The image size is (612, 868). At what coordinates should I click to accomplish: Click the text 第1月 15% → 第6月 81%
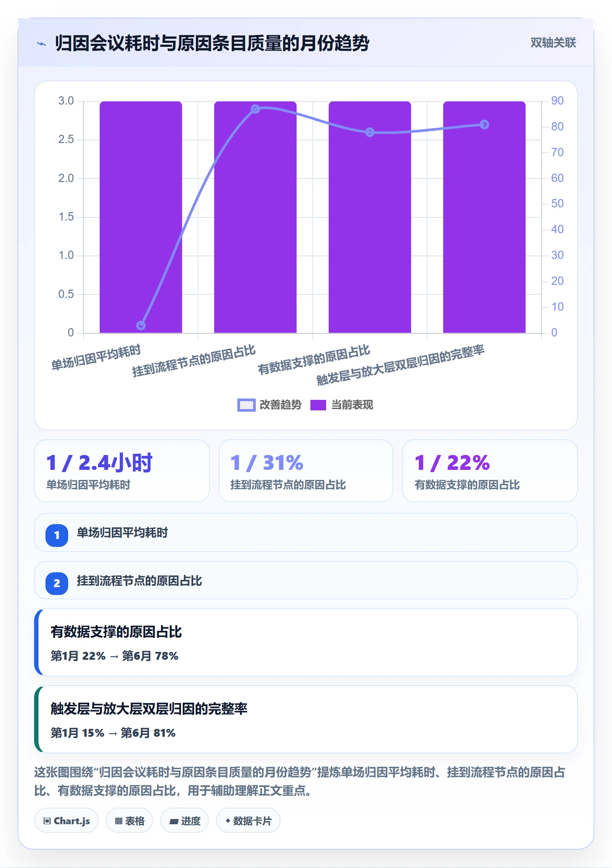point(113,733)
